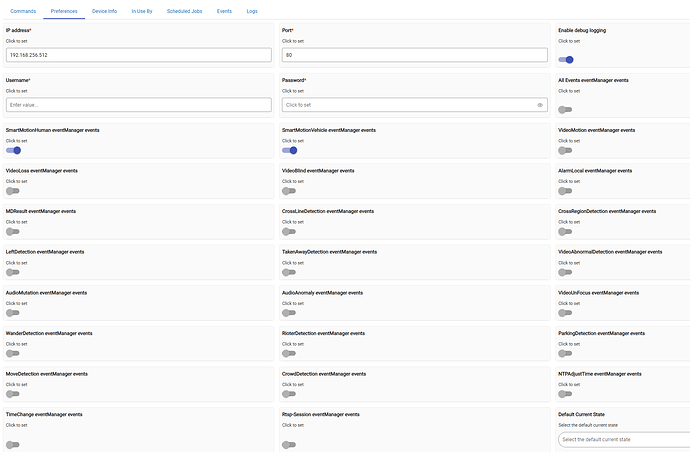Toggle ParkingDetection events on

(566, 353)
